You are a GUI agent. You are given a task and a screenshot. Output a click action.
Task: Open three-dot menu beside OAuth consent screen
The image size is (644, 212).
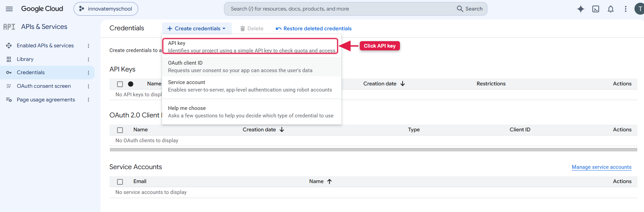click(x=88, y=86)
